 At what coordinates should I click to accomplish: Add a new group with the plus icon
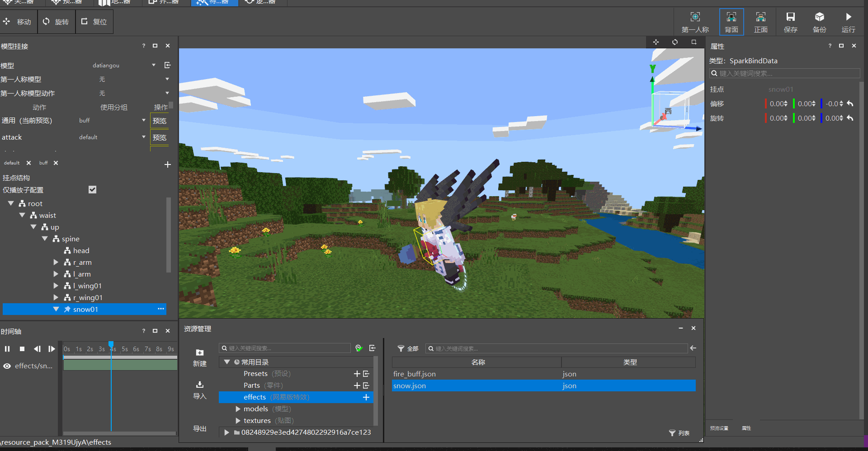(x=168, y=164)
